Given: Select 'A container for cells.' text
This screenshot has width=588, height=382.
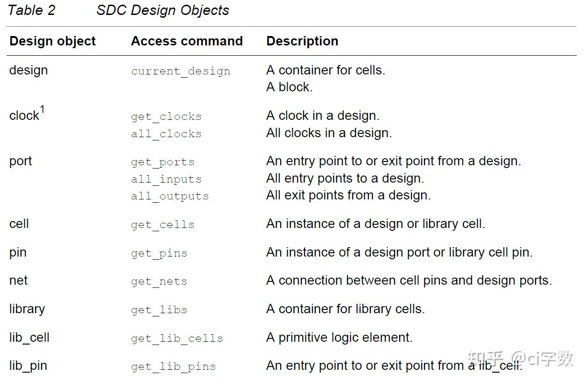Looking at the screenshot, I should point(326,70).
